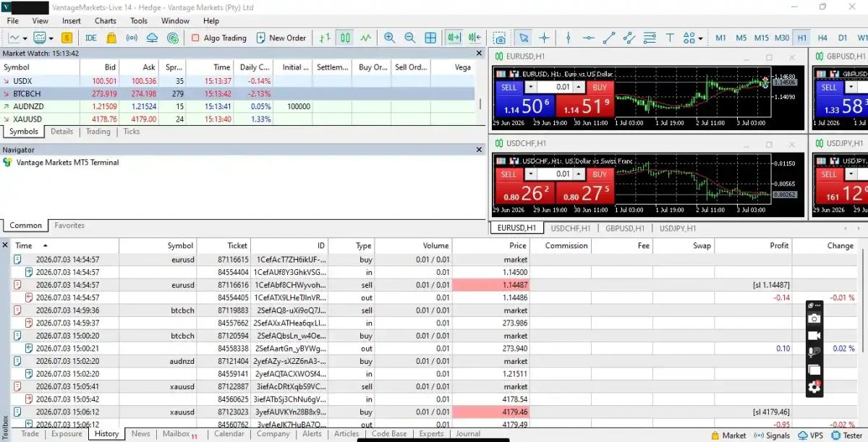868x442 pixels.
Task: Open Favorites tab in Navigator
Action: [69, 226]
